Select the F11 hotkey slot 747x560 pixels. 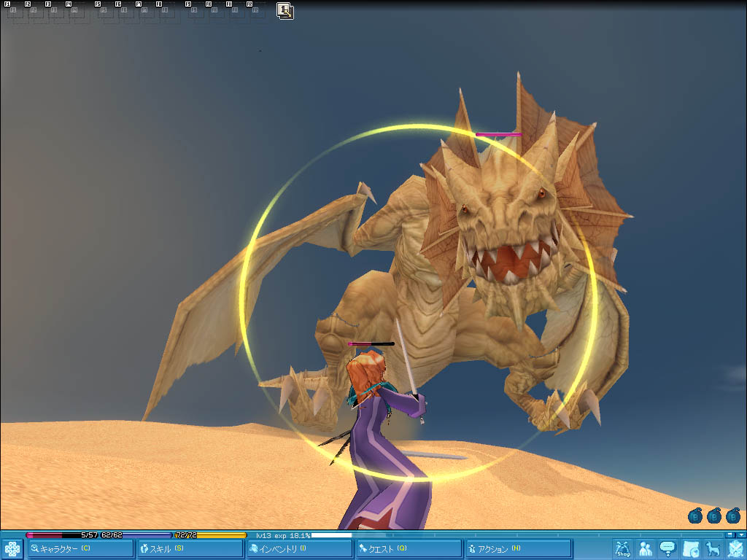[236, 12]
